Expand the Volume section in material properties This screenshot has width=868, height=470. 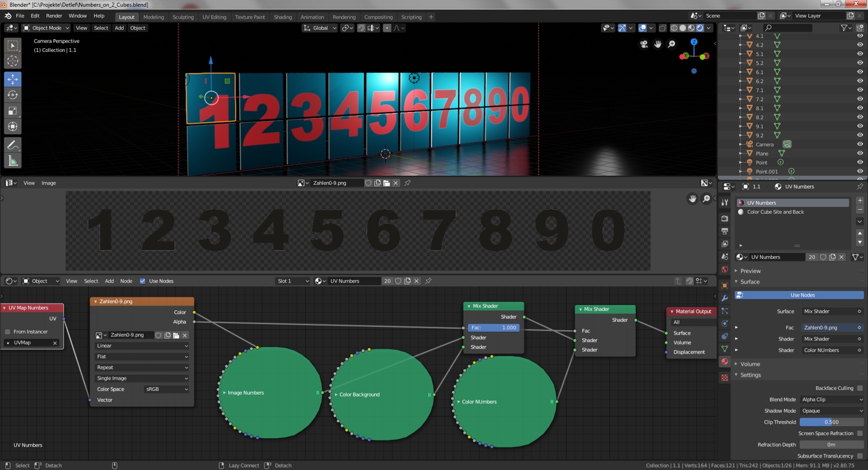tap(751, 363)
